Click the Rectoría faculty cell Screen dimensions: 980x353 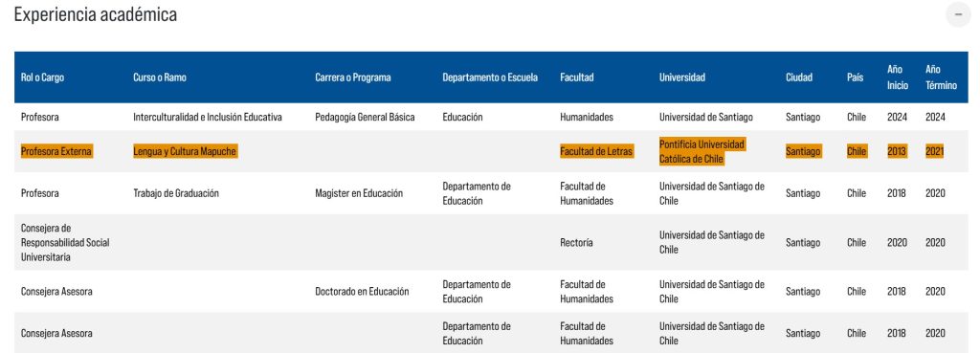pyautogui.click(x=576, y=242)
